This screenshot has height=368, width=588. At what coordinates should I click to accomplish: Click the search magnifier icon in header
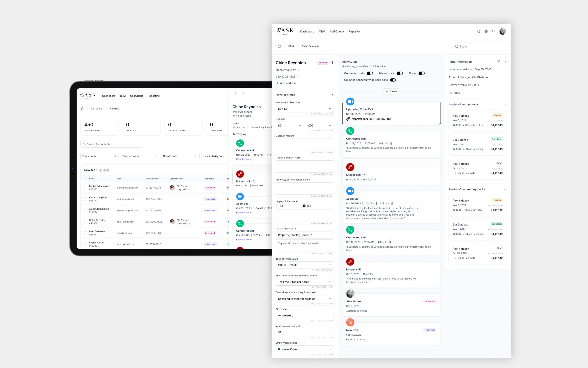478,31
